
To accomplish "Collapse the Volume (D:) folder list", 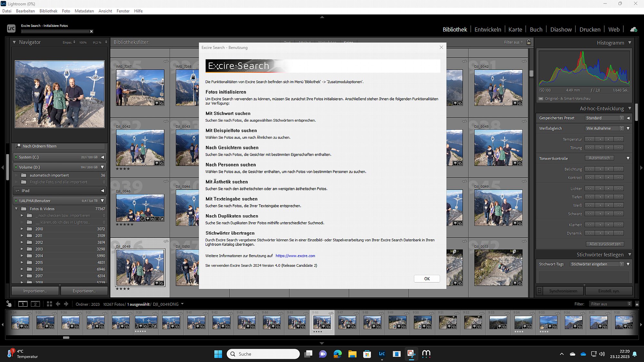I will pos(102,167).
